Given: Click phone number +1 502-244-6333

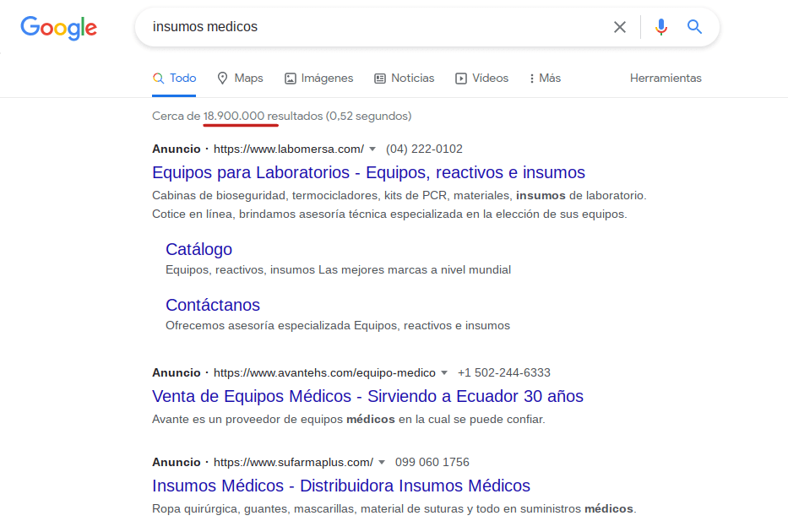Looking at the screenshot, I should [x=503, y=372].
